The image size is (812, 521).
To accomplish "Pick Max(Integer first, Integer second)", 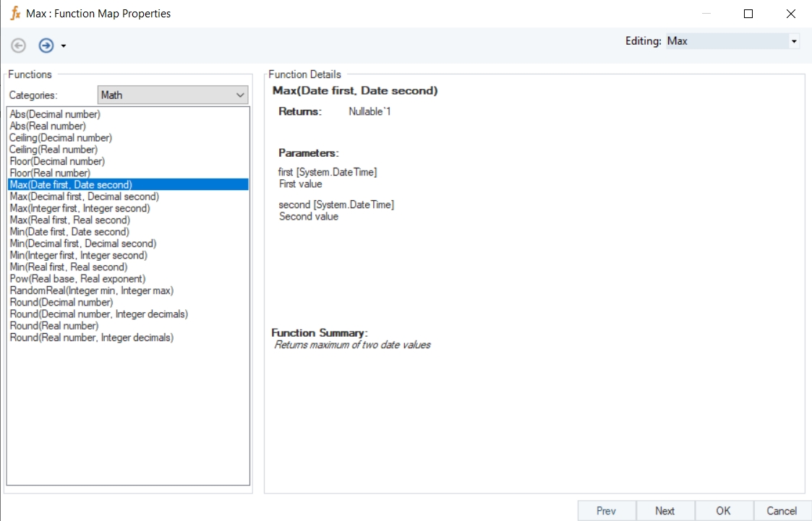I will [80, 208].
